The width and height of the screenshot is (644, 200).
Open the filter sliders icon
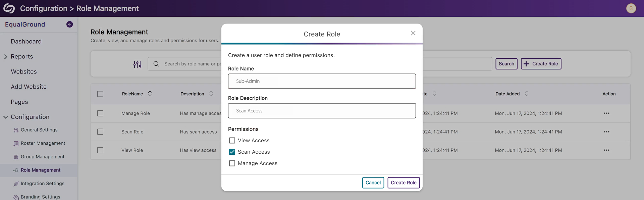pyautogui.click(x=137, y=64)
